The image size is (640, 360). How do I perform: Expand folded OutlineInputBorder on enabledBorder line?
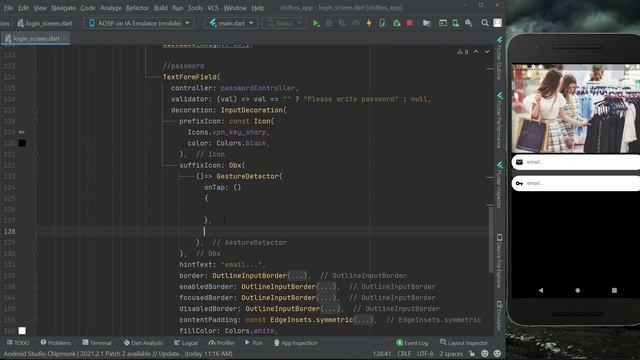tap(326, 287)
